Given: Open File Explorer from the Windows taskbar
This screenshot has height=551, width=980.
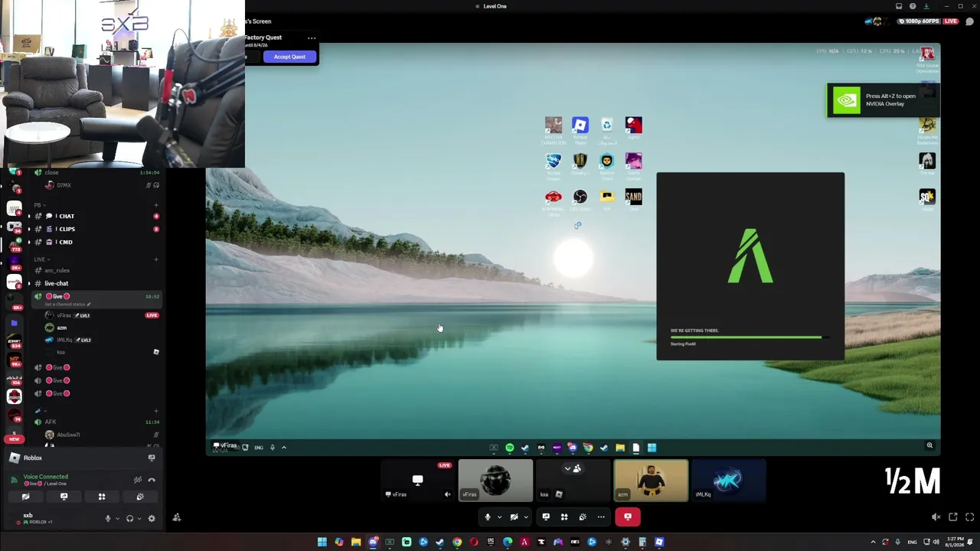Looking at the screenshot, I should pos(356,543).
